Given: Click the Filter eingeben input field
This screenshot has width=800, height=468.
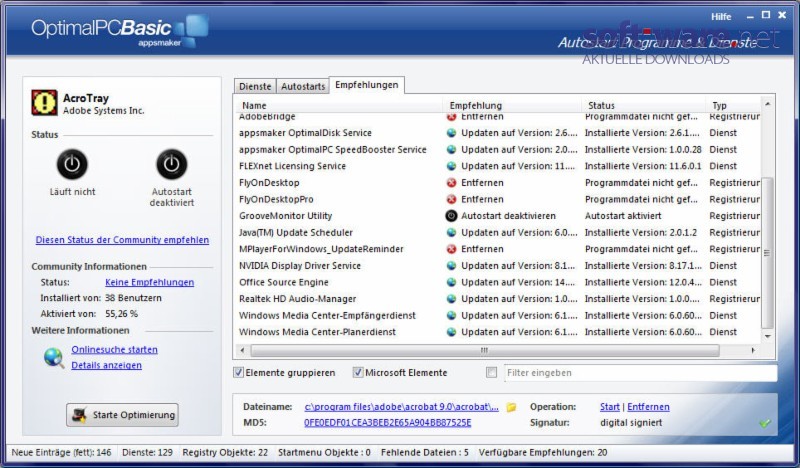Looking at the screenshot, I should tap(641, 373).
